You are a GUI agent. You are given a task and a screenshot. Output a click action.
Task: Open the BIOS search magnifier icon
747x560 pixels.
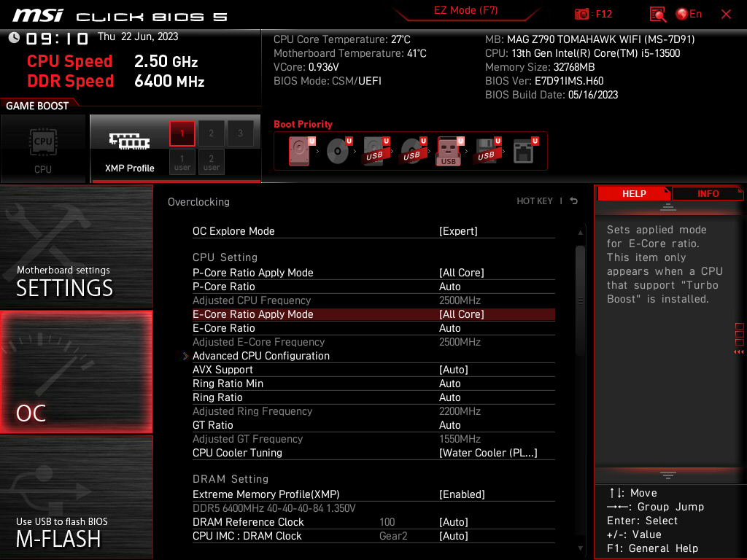tap(657, 15)
